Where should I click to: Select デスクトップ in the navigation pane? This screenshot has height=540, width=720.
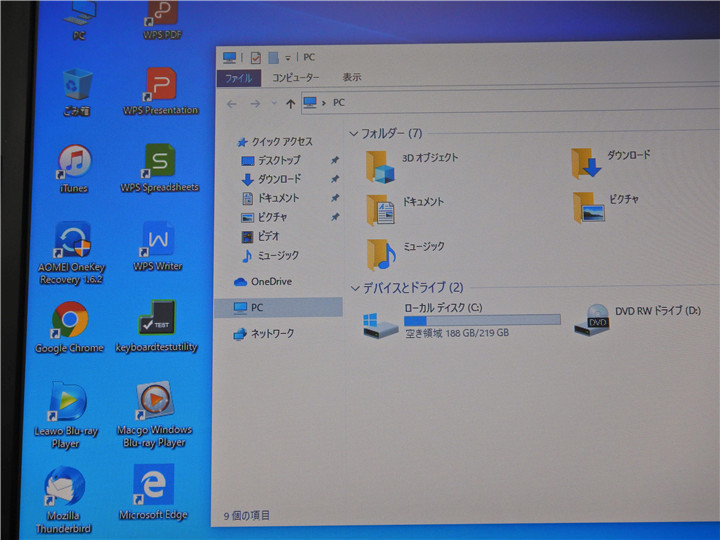point(271,160)
